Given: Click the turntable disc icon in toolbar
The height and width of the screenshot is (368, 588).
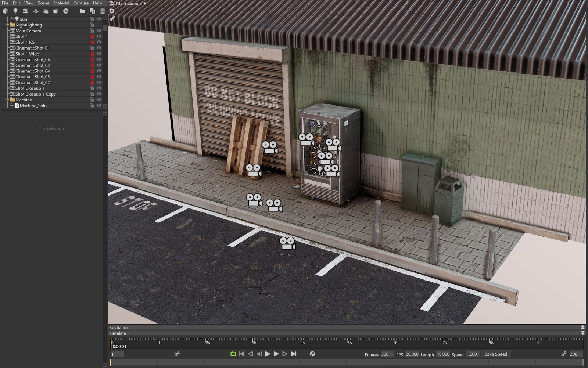Looking at the screenshot, I should click(x=66, y=11).
